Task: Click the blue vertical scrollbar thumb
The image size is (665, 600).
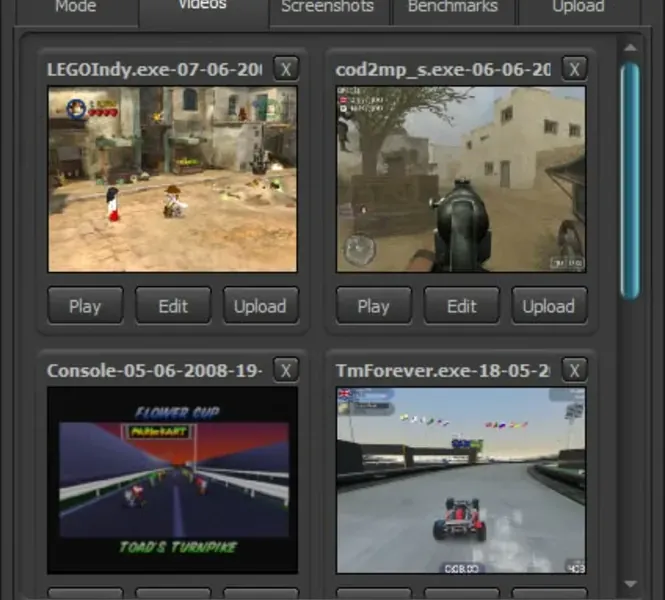Action: click(x=630, y=181)
